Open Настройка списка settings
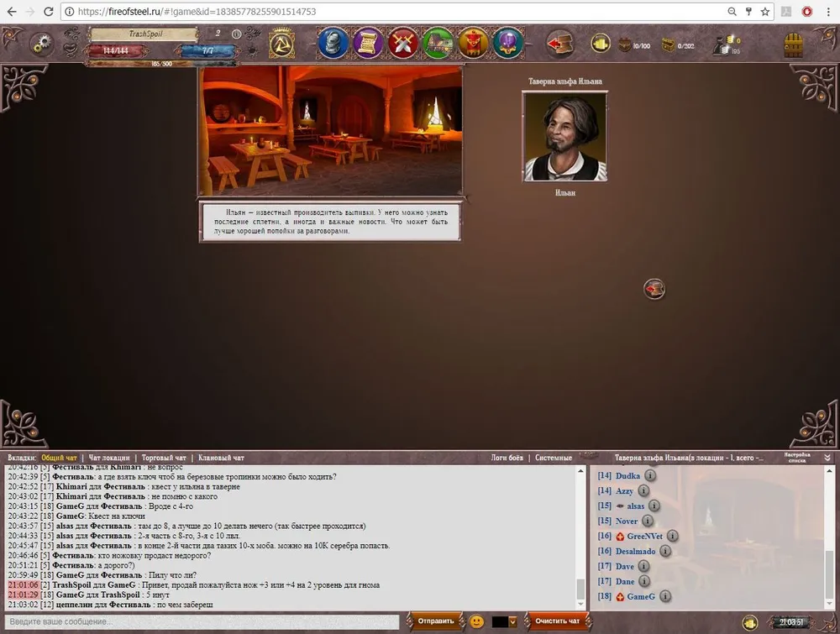This screenshot has width=840, height=634. pyautogui.click(x=797, y=458)
